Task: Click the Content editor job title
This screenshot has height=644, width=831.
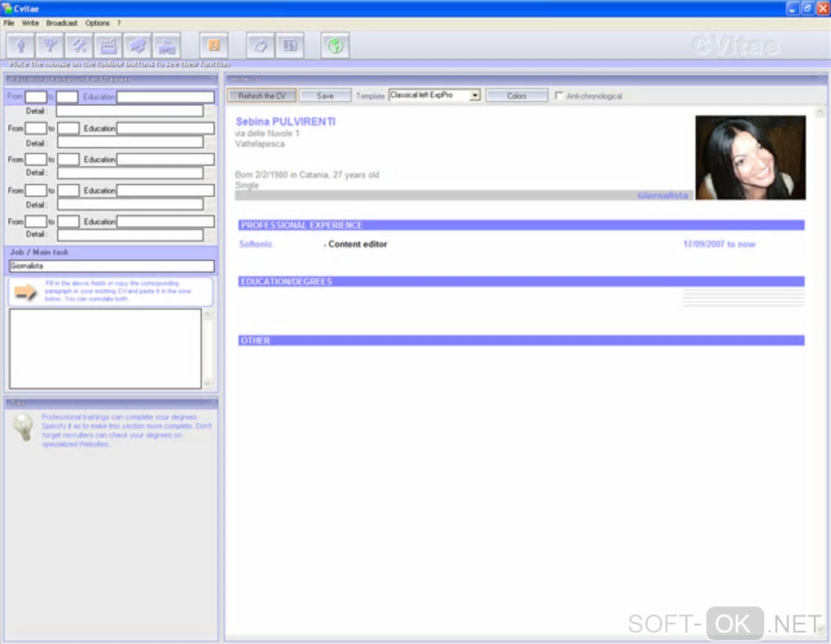Action: (357, 244)
